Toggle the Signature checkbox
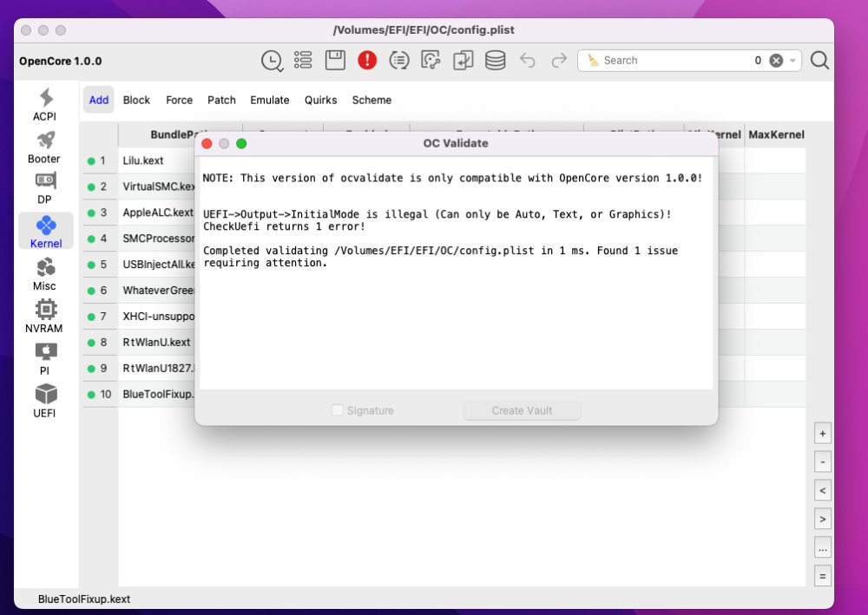868x615 pixels. pos(337,409)
